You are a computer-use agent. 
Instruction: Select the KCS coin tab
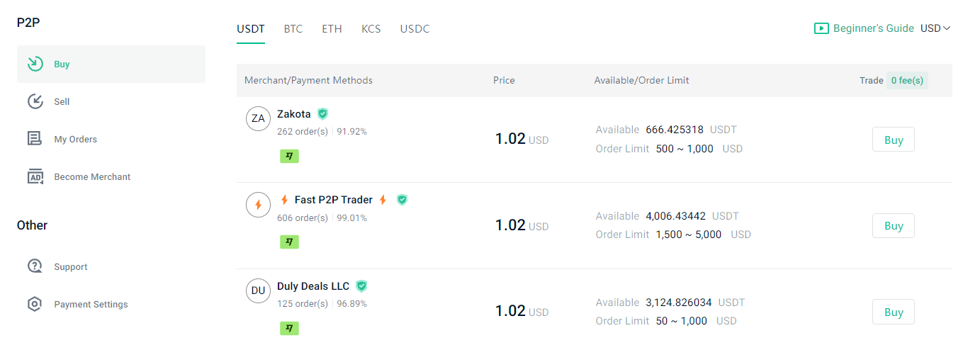pos(371,29)
